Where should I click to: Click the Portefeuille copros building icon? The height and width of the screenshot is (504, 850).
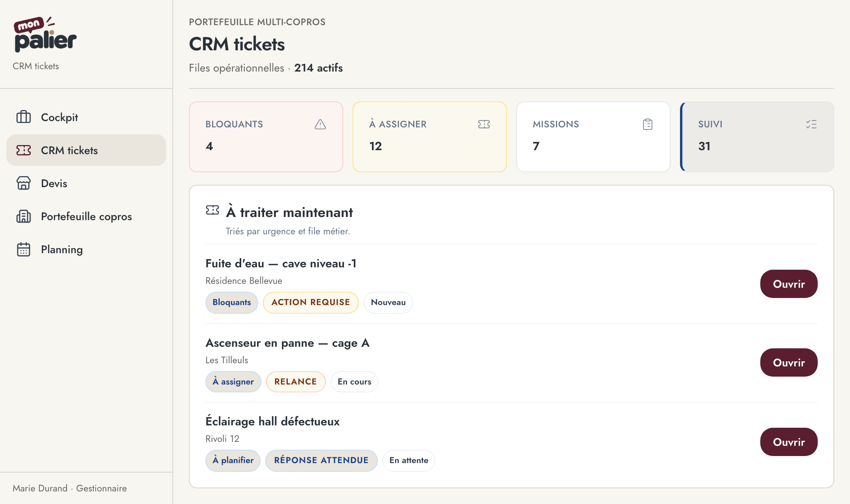tap(24, 216)
